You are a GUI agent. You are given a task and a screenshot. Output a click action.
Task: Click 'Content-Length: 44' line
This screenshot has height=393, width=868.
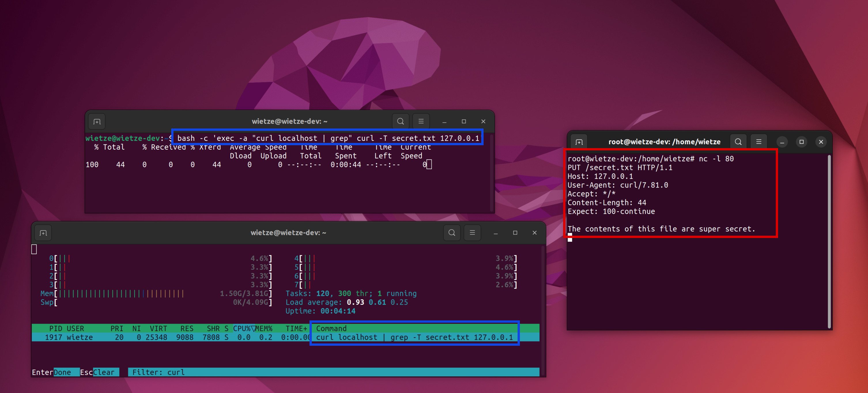pos(607,202)
